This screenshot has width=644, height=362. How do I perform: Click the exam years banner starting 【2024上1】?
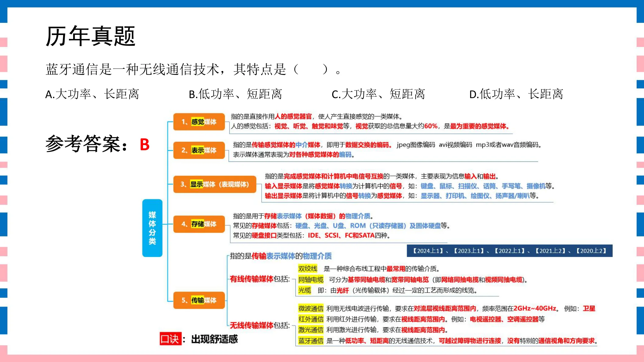coord(510,251)
